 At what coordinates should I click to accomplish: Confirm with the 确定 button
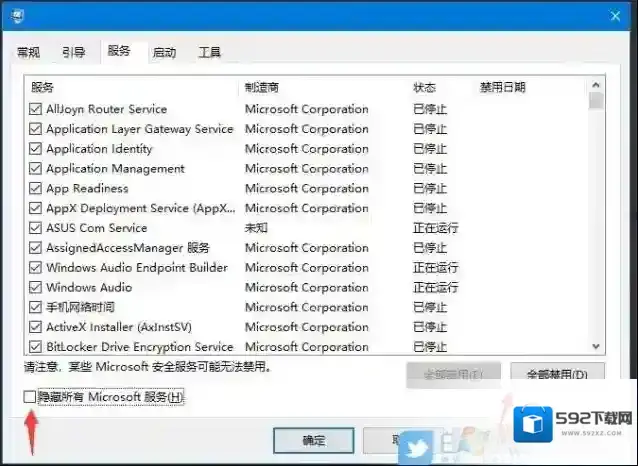click(313, 440)
